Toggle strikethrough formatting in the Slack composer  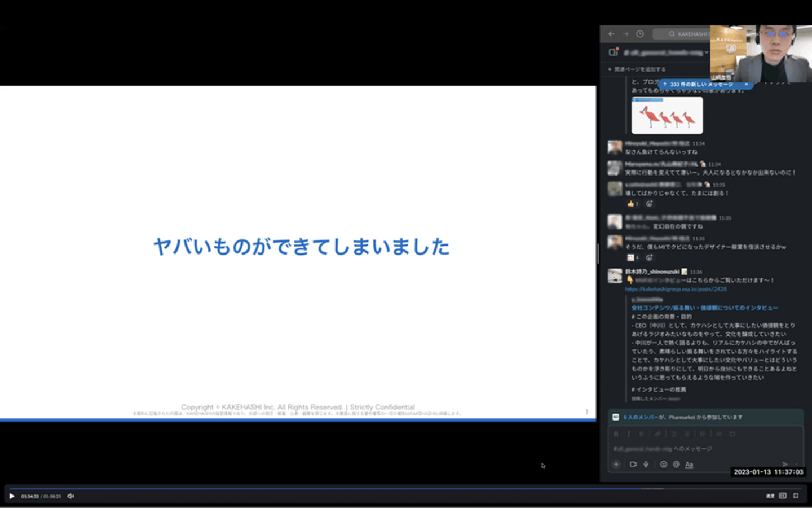click(642, 434)
